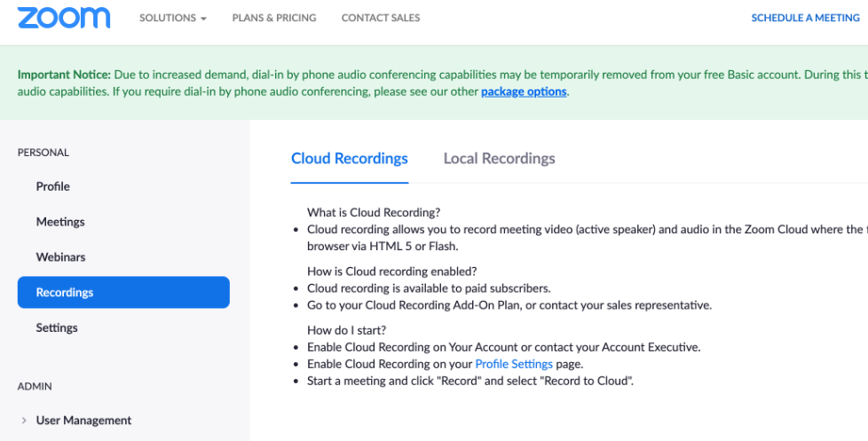Click the PERSONAL section label
This screenshot has height=441, width=868.
click(x=43, y=153)
